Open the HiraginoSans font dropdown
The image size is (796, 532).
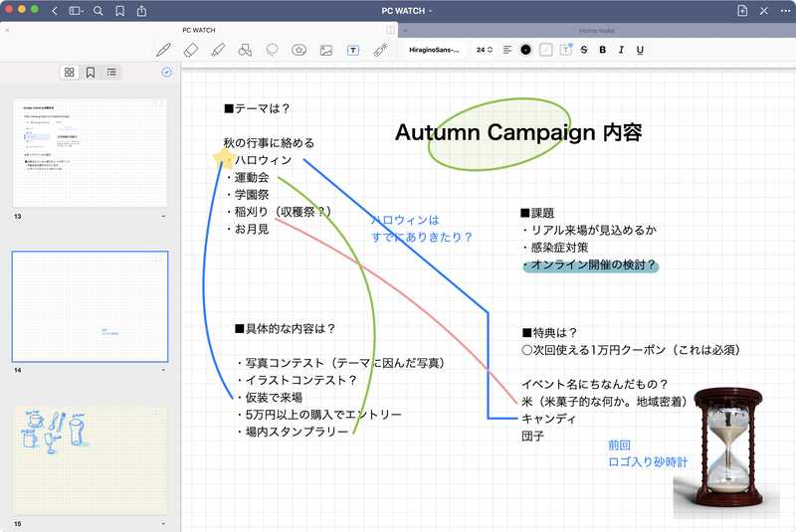(434, 50)
